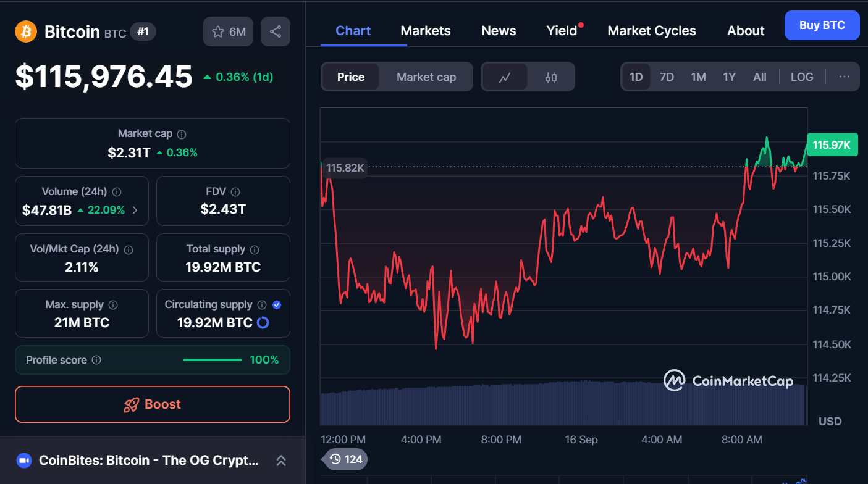Click the Profile score info icon
This screenshot has height=484, width=868.
96,360
